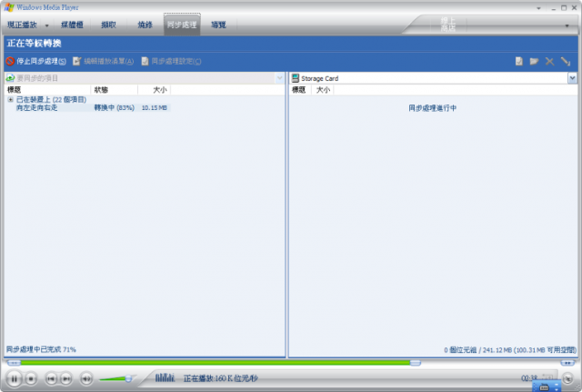Open the Now Playing dropdown arrow
Viewport: 582px width, 392px height.
click(46, 25)
